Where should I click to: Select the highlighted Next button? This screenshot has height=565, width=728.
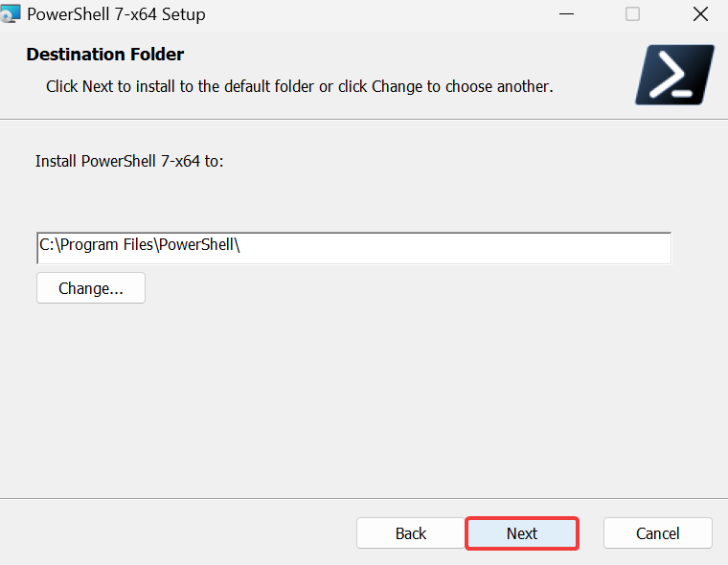522,533
